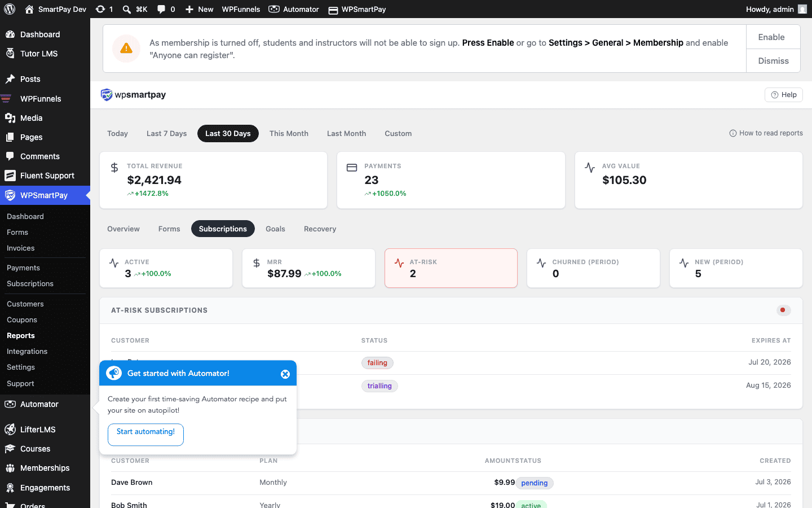Open Howdy, admin account menu
This screenshot has height=508, width=812.
pyautogui.click(x=776, y=9)
